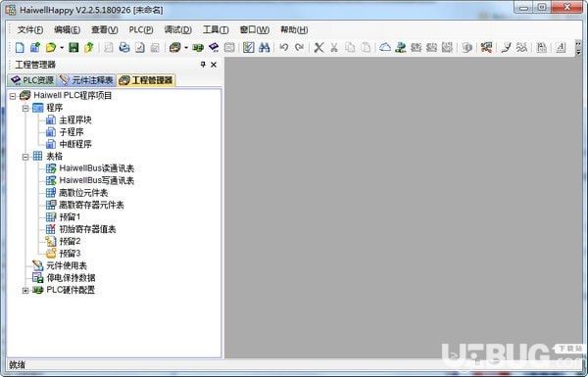Open the 查看(V) menu
The width and height of the screenshot is (588, 377).
tap(105, 30)
